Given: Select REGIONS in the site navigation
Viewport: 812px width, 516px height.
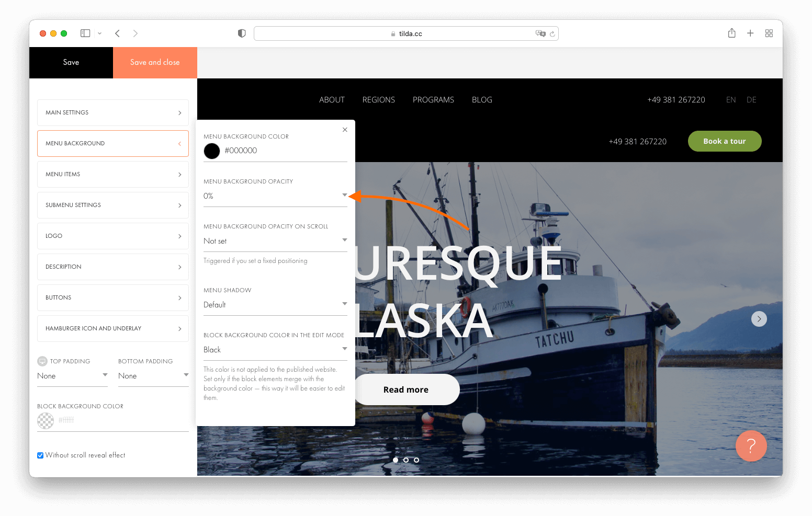Looking at the screenshot, I should [378, 99].
